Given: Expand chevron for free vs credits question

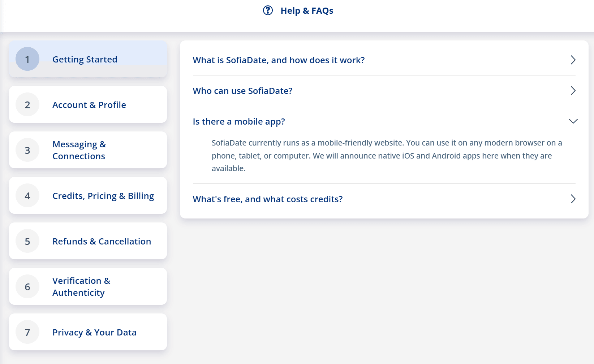Looking at the screenshot, I should click(x=573, y=199).
